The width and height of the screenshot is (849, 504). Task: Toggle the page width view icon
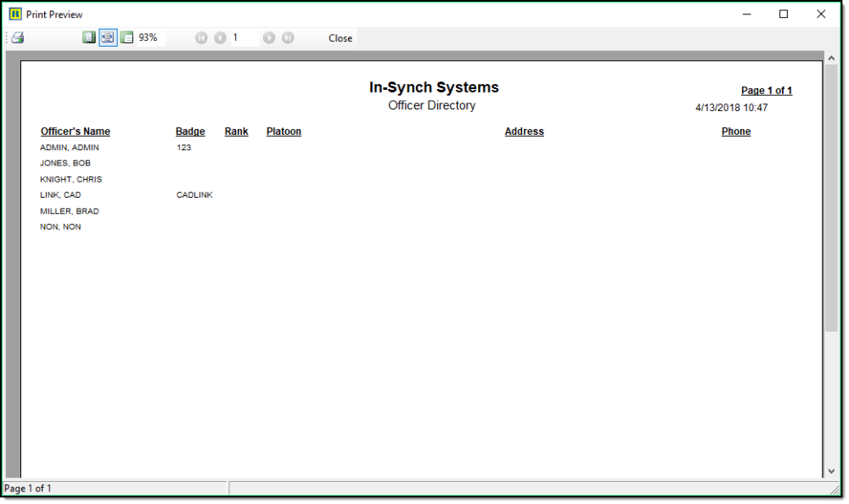point(108,38)
